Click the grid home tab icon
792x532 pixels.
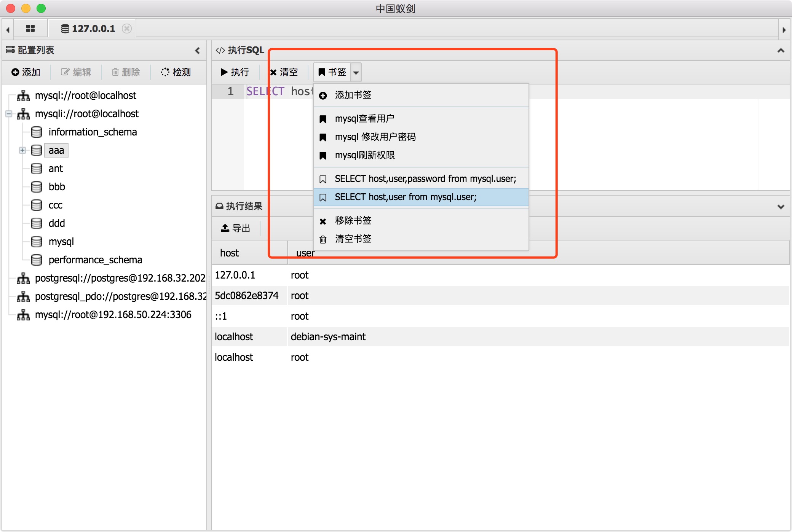coord(30,29)
